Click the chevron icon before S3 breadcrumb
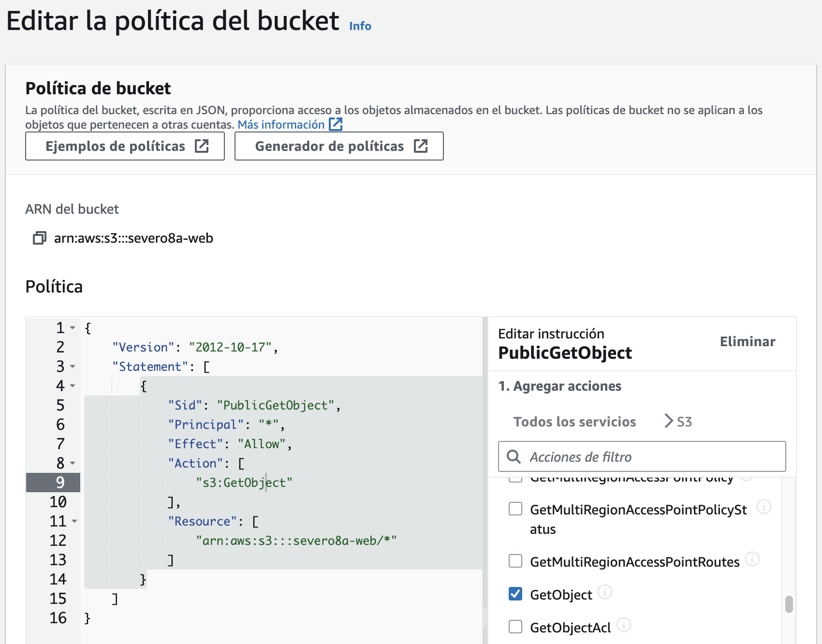 [669, 421]
